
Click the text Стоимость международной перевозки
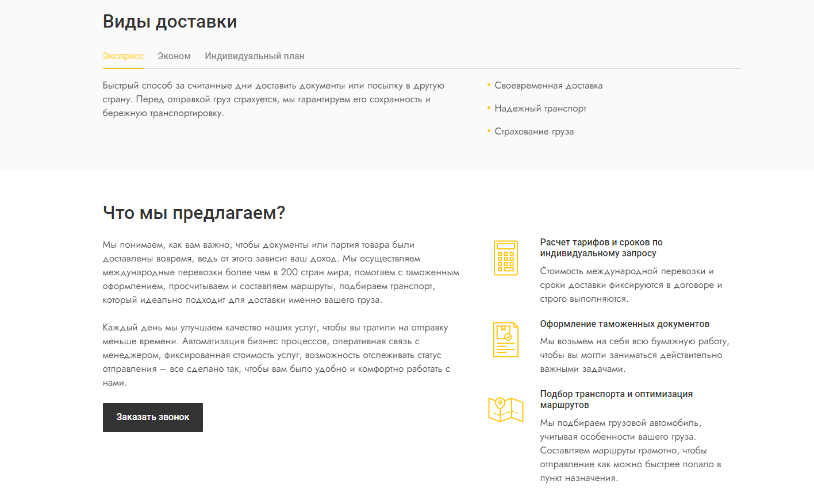click(x=631, y=285)
